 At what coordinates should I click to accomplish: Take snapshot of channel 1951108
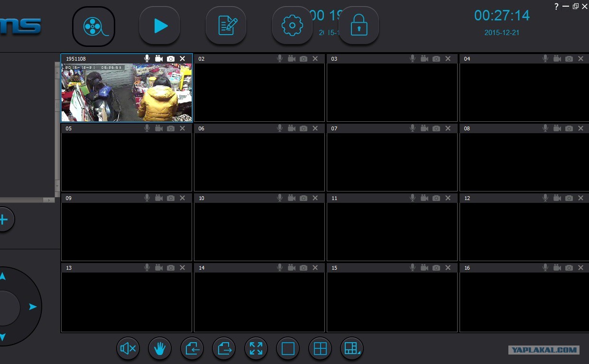(171, 59)
